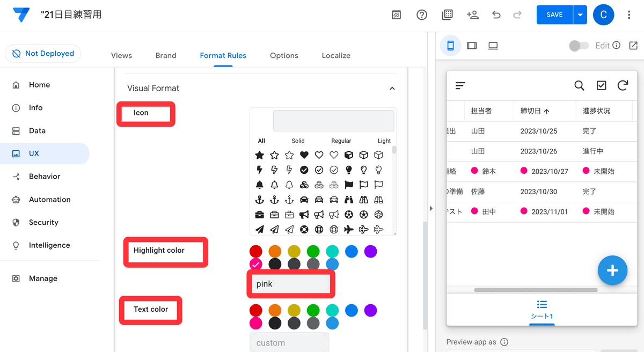Click the blue plus button in the preview

612,270
